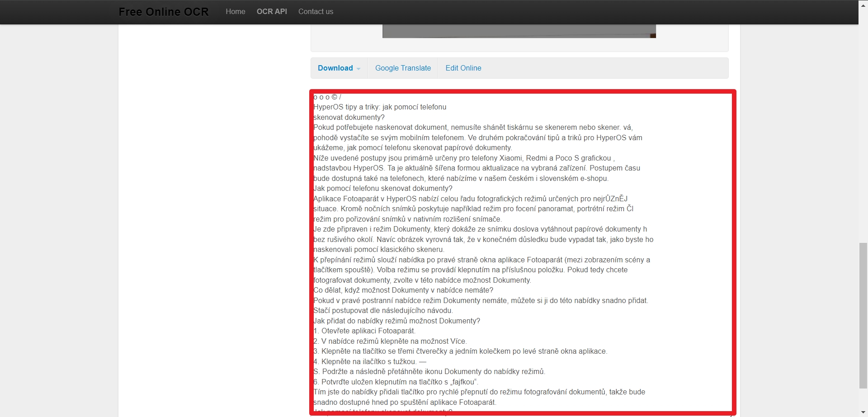Open Edit Online for the recognized text
Image resolution: width=868 pixels, height=417 pixels.
[463, 68]
